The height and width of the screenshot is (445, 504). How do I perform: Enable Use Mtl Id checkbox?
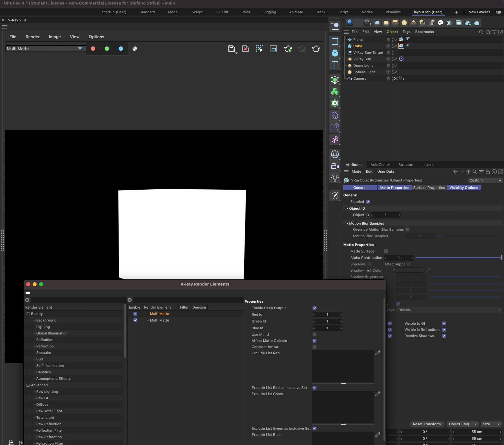coord(315,334)
